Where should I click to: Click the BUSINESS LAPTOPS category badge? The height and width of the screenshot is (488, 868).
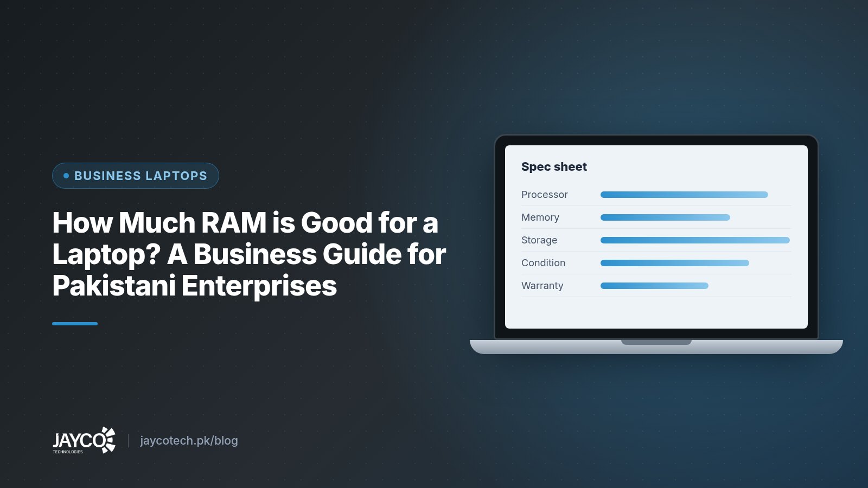136,176
